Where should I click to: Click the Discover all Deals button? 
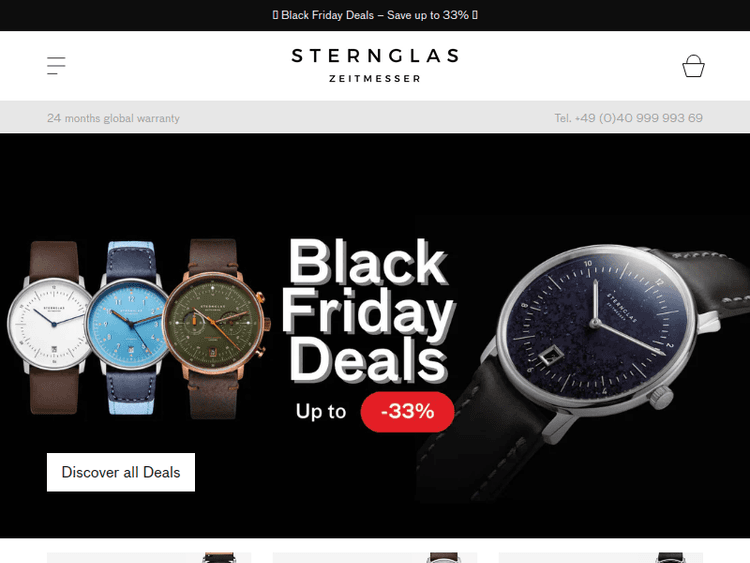click(x=121, y=472)
